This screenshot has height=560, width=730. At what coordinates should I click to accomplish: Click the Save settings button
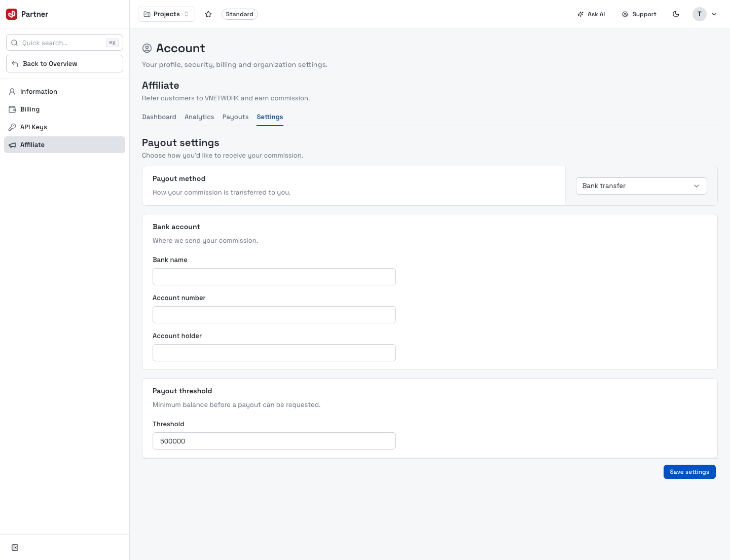tap(689, 472)
